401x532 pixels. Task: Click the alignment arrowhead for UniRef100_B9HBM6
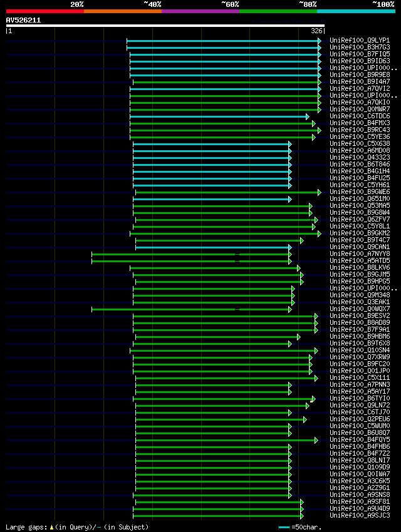pyautogui.click(x=299, y=337)
